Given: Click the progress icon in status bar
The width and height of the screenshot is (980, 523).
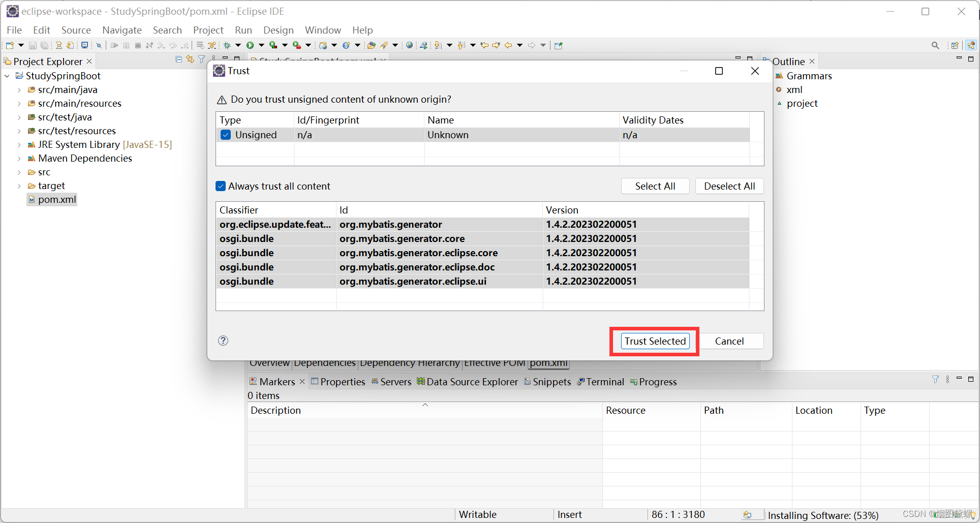Looking at the screenshot, I should coord(747,515).
